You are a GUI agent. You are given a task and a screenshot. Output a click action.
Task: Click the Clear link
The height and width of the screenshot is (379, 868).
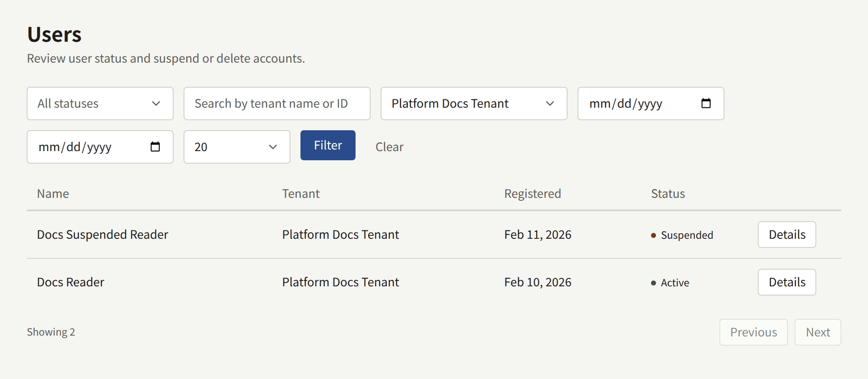pos(389,147)
